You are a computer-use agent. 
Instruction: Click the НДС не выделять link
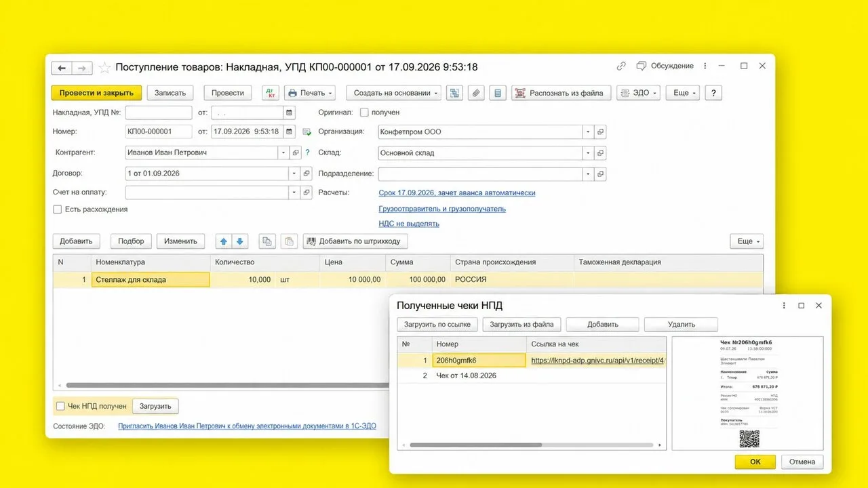[409, 224]
